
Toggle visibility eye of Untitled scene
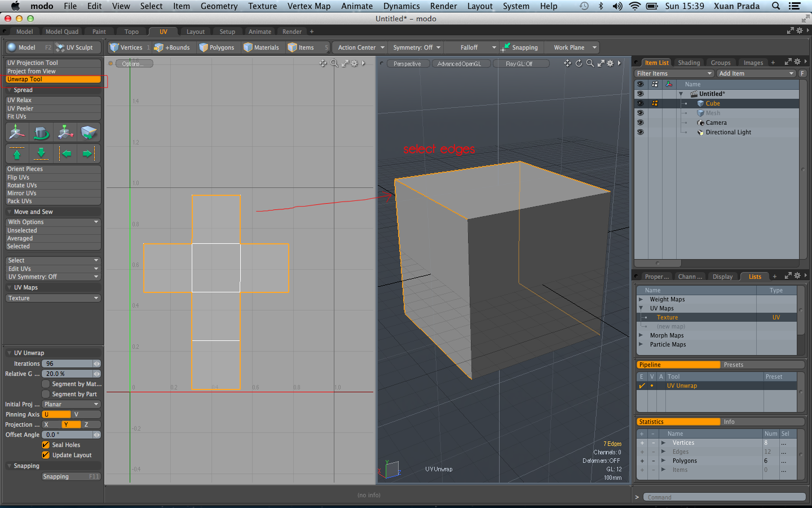(640, 94)
